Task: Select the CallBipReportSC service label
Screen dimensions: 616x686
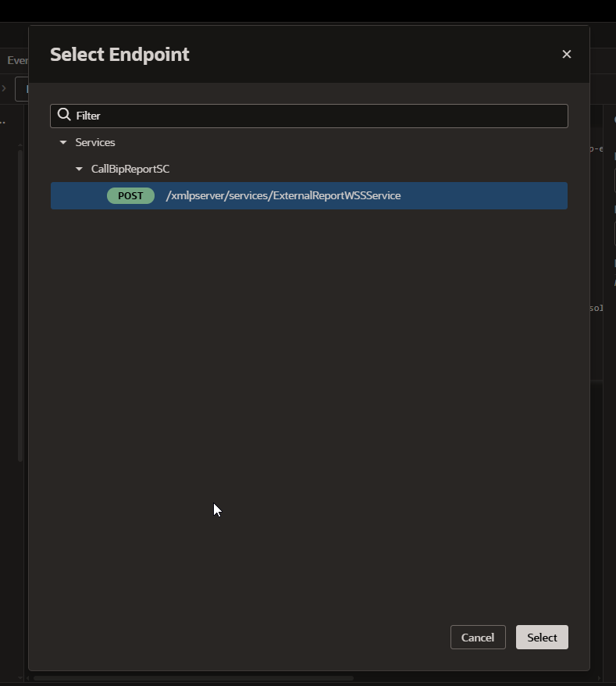Action: [x=130, y=169]
